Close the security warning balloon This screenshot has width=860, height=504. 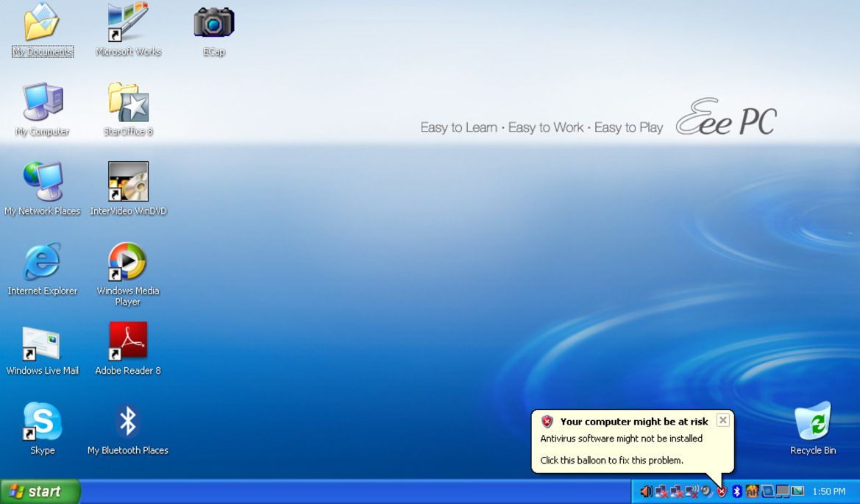coord(723,420)
